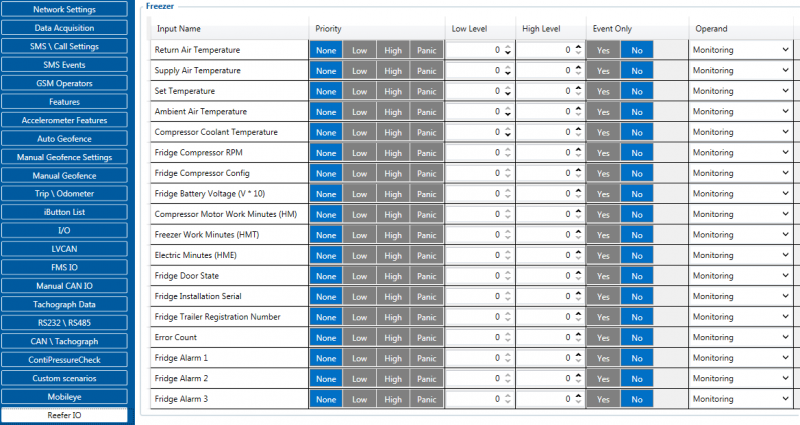This screenshot has height=425, width=800.
Task: Decrease High Level for Fridge Compressor Config
Action: coord(578,177)
